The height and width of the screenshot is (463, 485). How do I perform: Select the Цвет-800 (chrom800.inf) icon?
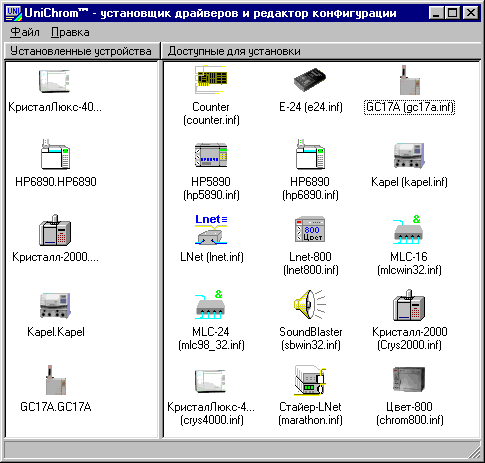(x=409, y=380)
